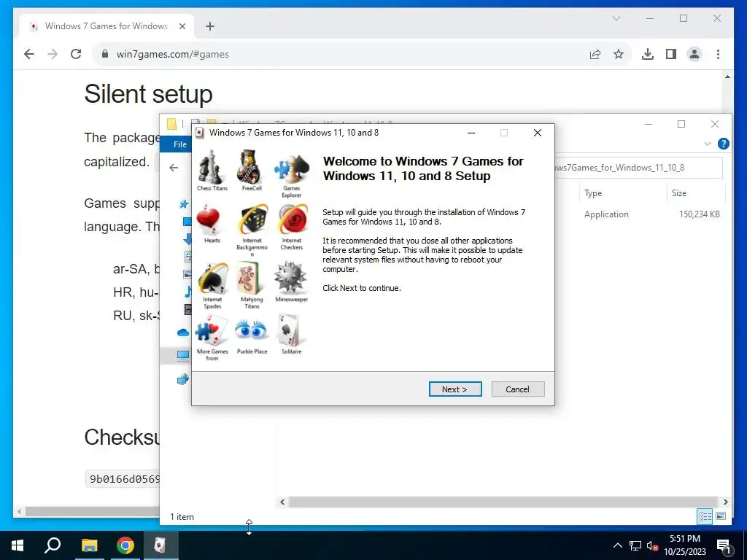747x560 pixels.
Task: Open the taskbar clock and date
Action: 685,545
